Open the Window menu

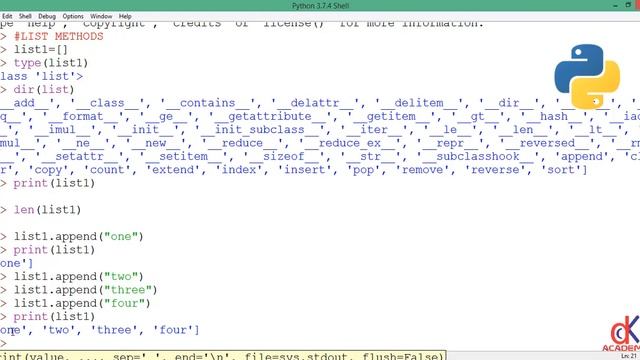(x=101, y=16)
